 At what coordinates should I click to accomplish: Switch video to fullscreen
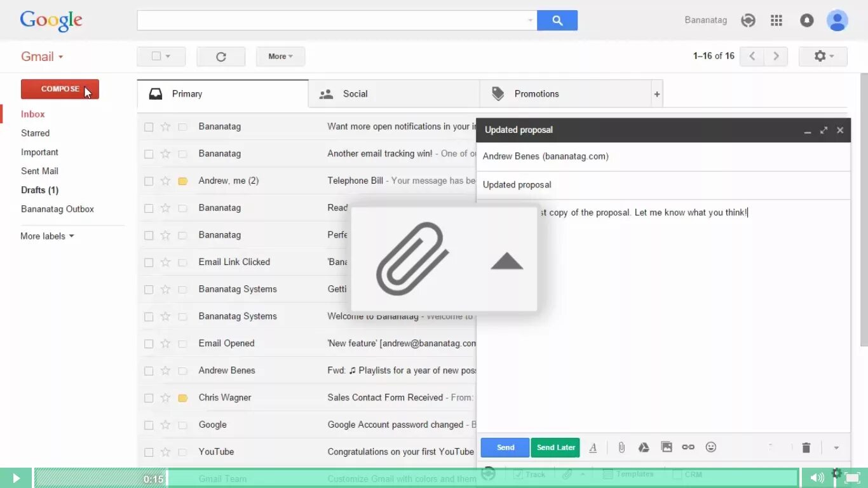coord(853,478)
